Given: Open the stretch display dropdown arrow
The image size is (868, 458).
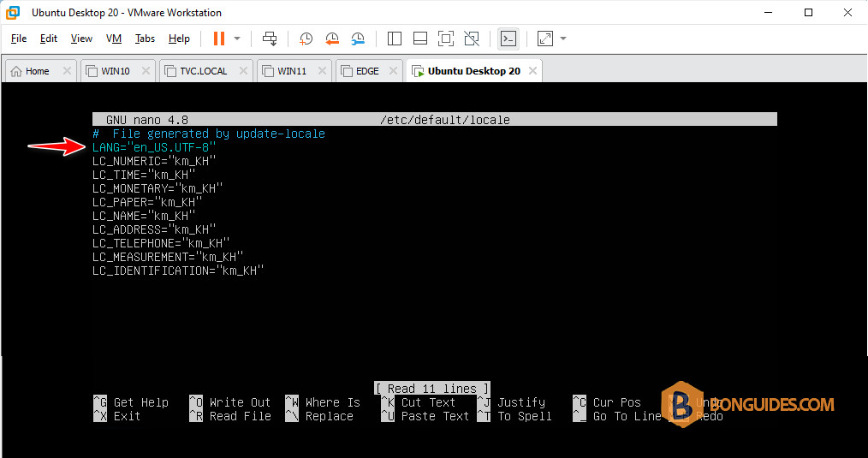Looking at the screenshot, I should click(563, 39).
